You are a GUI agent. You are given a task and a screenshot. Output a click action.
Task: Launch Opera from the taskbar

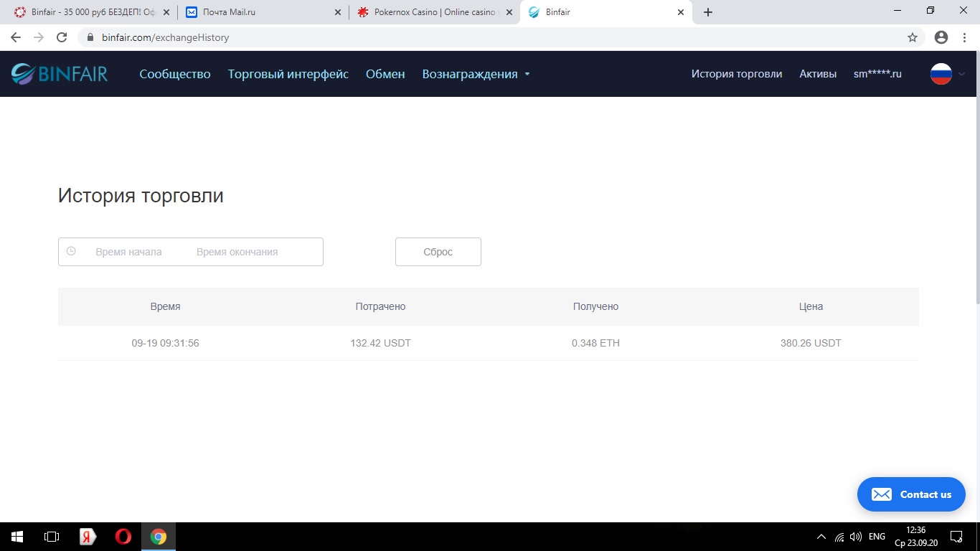coord(123,537)
